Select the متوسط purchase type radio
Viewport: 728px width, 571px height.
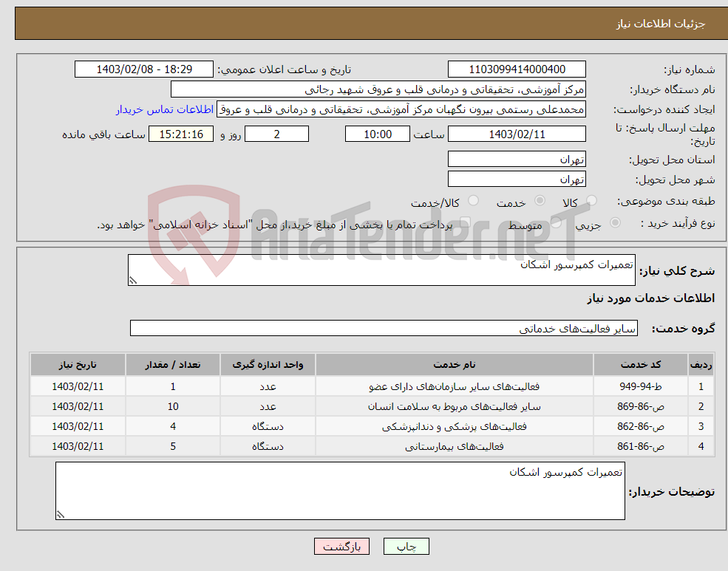pyautogui.click(x=556, y=223)
